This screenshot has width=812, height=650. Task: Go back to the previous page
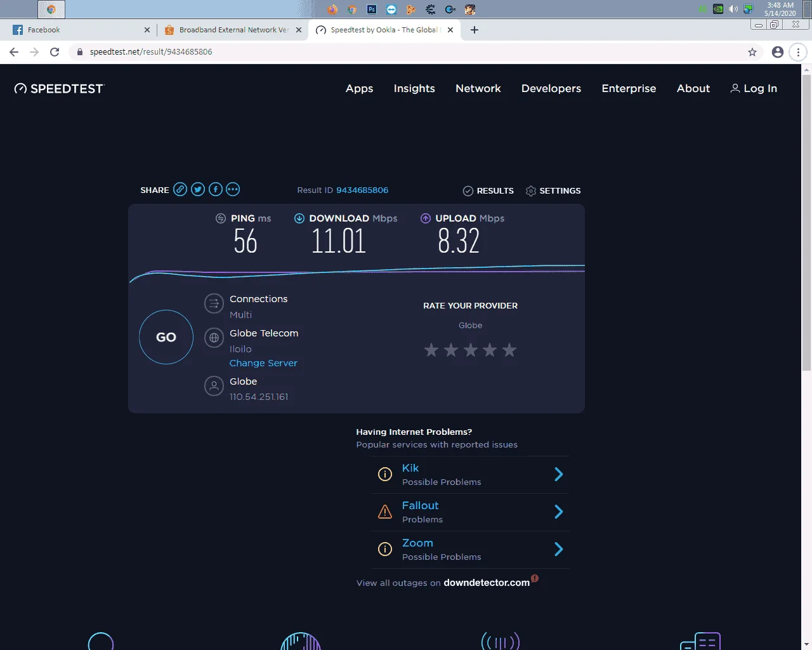click(14, 52)
